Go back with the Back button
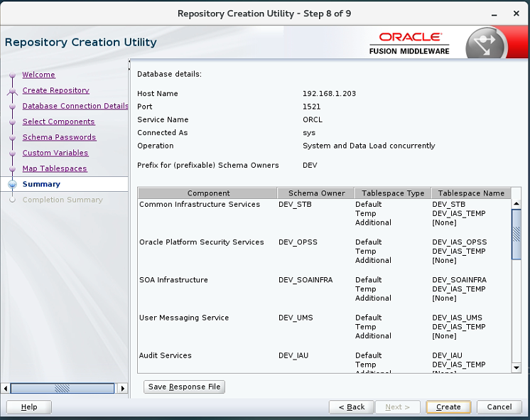The height and width of the screenshot is (420, 530). [352, 406]
